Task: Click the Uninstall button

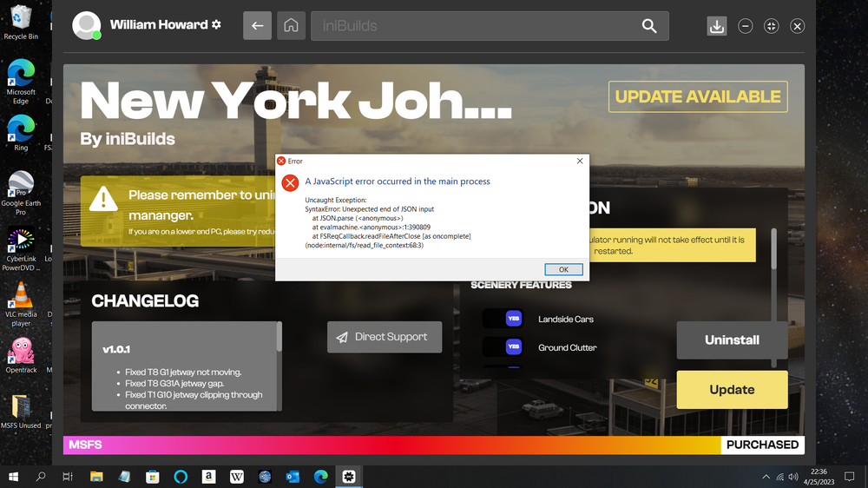Action: coord(732,340)
